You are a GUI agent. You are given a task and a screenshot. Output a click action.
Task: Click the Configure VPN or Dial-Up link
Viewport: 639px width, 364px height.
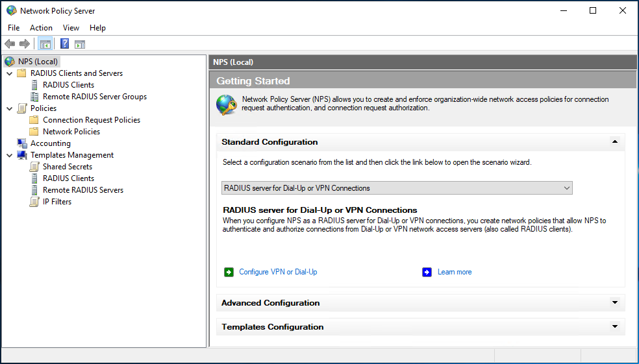[x=278, y=272]
